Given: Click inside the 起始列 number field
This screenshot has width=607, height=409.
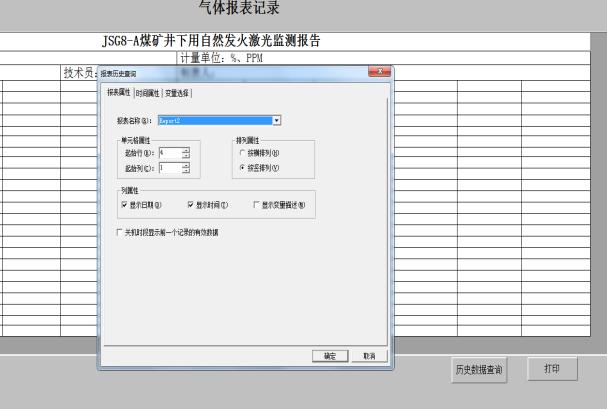Looking at the screenshot, I should point(168,168).
